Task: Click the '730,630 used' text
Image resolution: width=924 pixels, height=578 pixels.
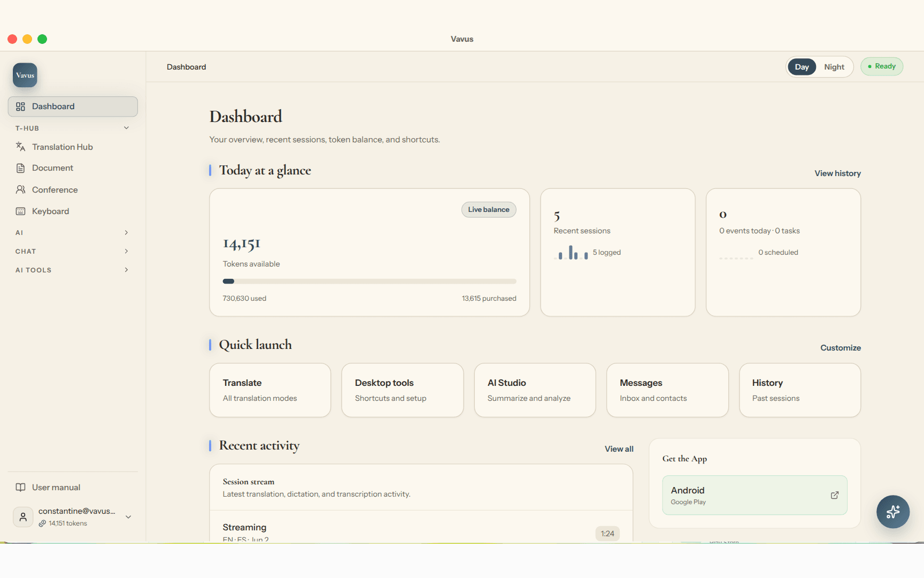Action: pyautogui.click(x=244, y=299)
